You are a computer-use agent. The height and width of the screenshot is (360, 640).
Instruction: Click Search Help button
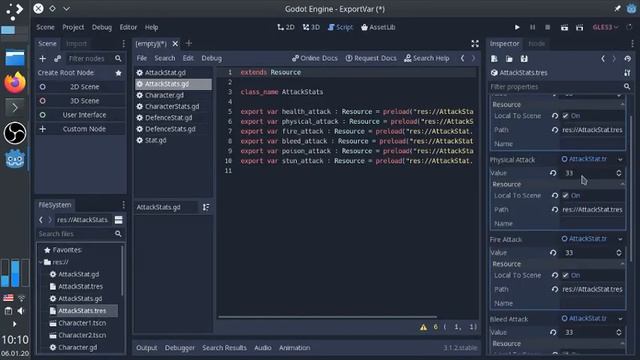pos(427,58)
